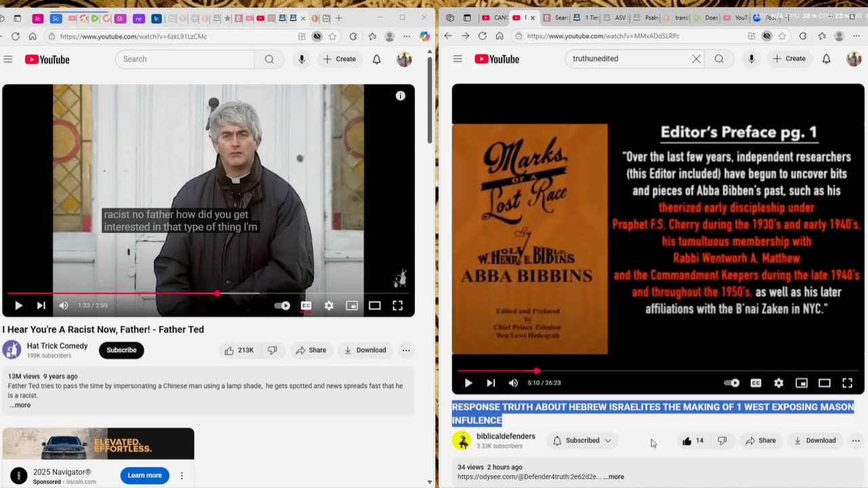
Task: Dislike the Father Ted video
Action: pyautogui.click(x=272, y=350)
